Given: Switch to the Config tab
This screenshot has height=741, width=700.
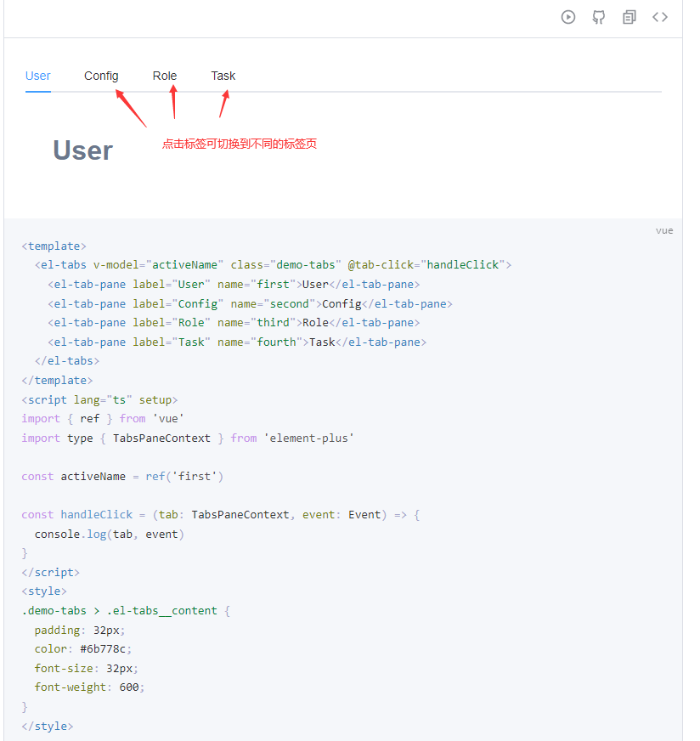Looking at the screenshot, I should point(101,76).
